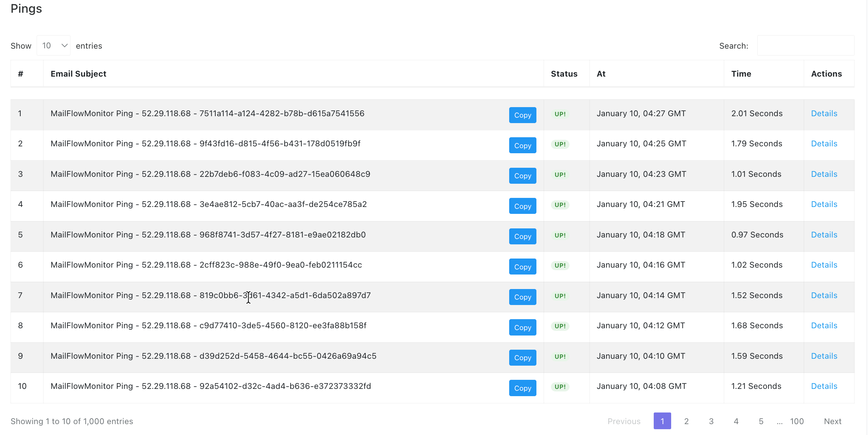Copy the subject in row 10
Screen dimensions: 868x435
[522, 388]
